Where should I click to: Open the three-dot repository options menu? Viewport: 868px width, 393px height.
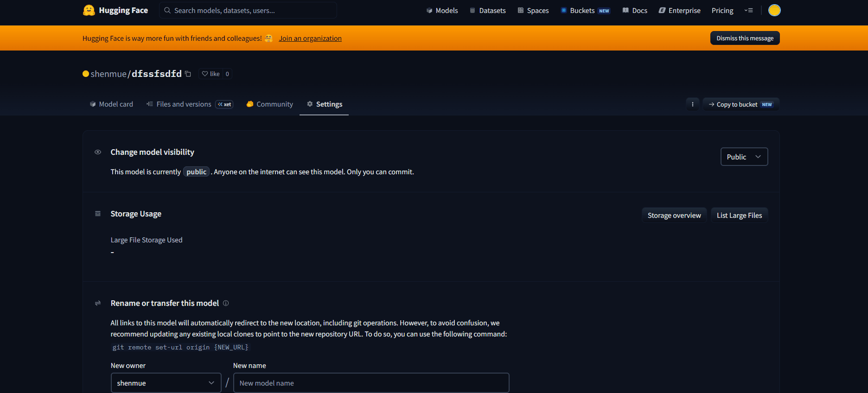pos(693,104)
